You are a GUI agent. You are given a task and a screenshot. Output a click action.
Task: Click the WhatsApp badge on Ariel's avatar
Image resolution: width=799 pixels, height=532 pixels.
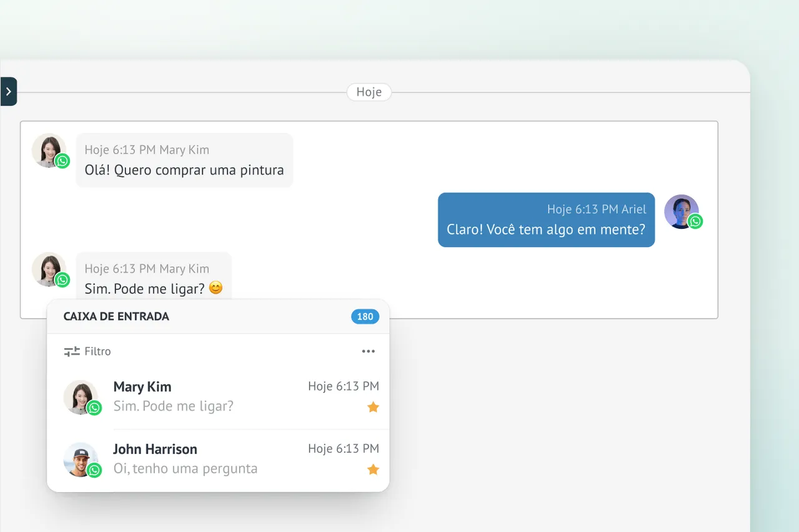(x=695, y=221)
